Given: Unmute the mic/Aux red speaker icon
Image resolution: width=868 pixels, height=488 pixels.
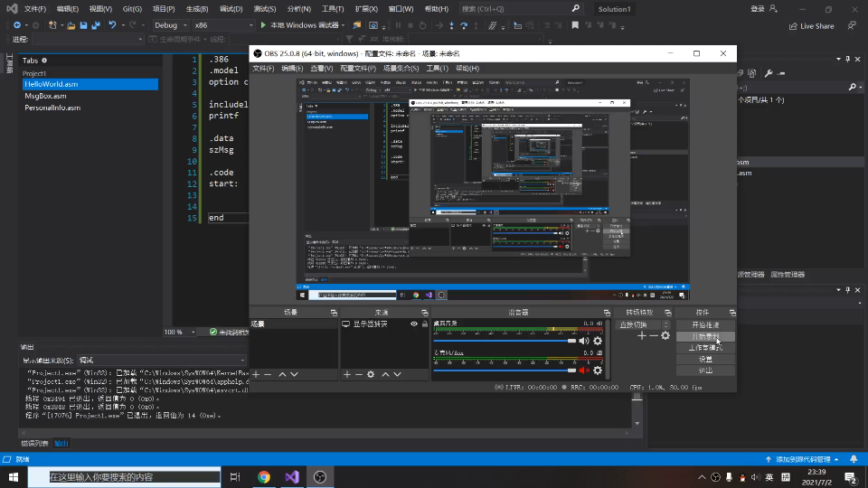Looking at the screenshot, I should pyautogui.click(x=583, y=370).
